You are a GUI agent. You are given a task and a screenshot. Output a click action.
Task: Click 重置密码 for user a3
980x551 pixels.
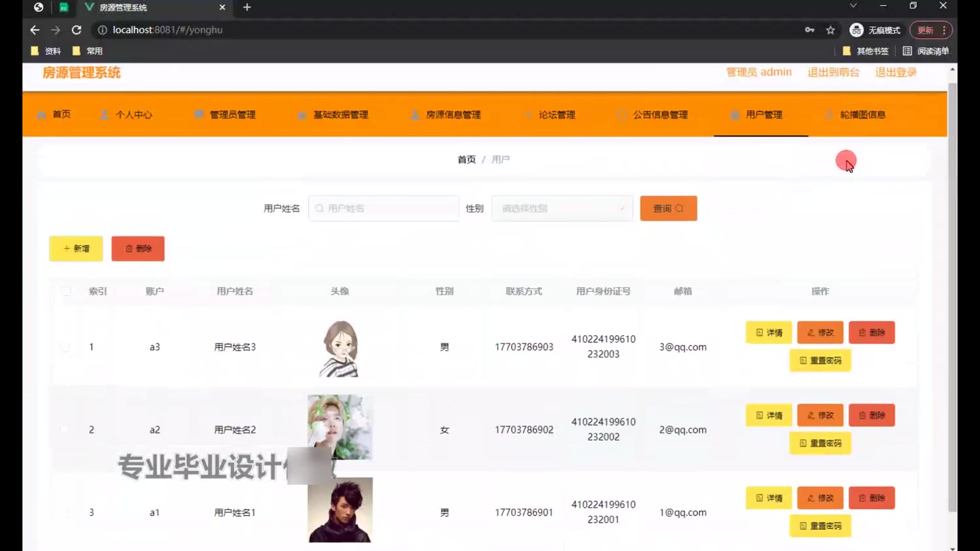coord(820,360)
